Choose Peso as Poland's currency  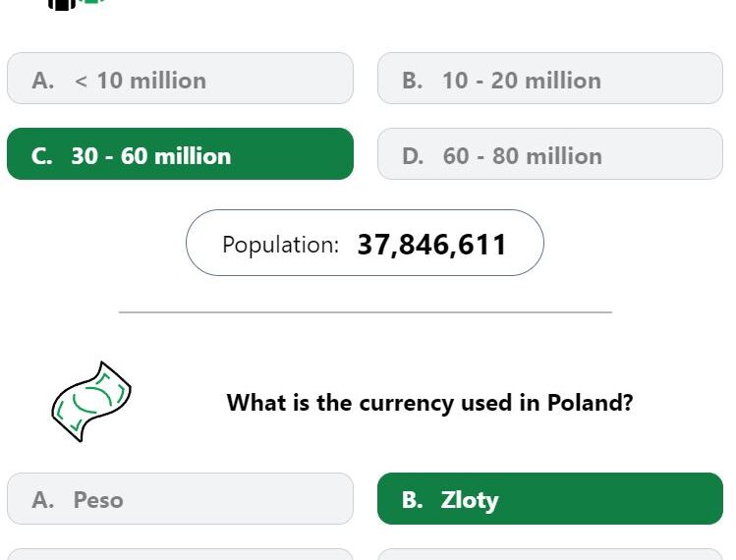coord(180,498)
